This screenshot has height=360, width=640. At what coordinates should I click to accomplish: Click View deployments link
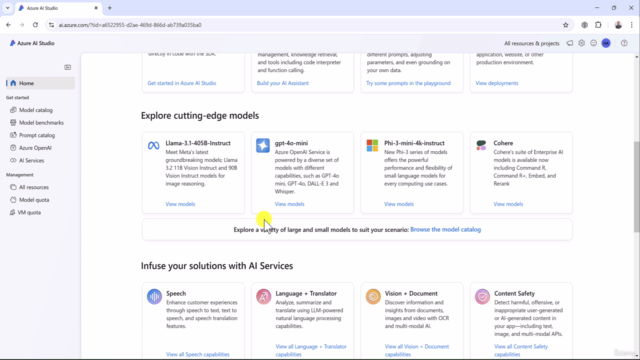(497, 83)
